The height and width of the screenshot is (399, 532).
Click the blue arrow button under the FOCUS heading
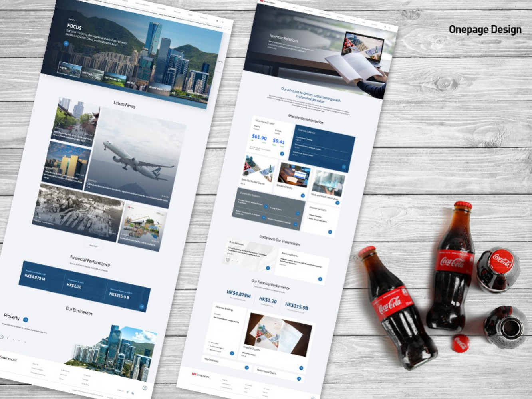click(x=66, y=43)
